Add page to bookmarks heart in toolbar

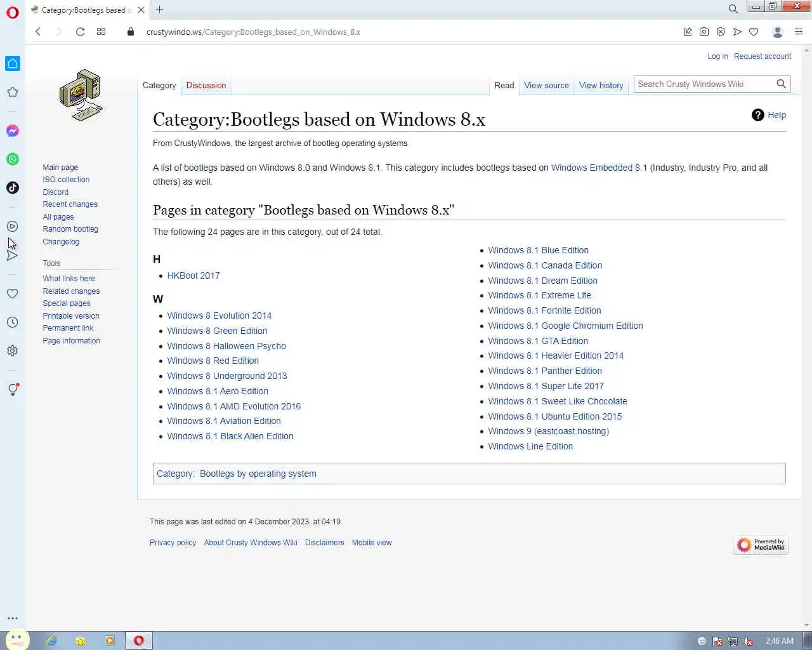tap(754, 32)
